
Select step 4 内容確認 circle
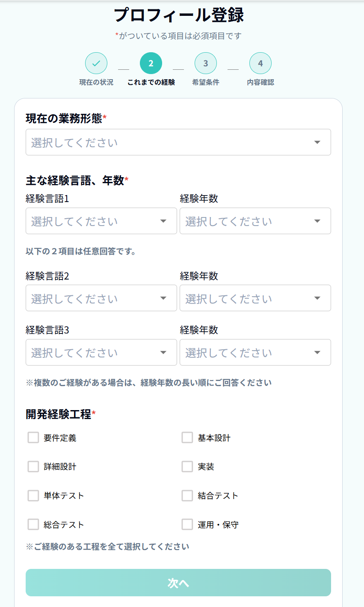(260, 63)
